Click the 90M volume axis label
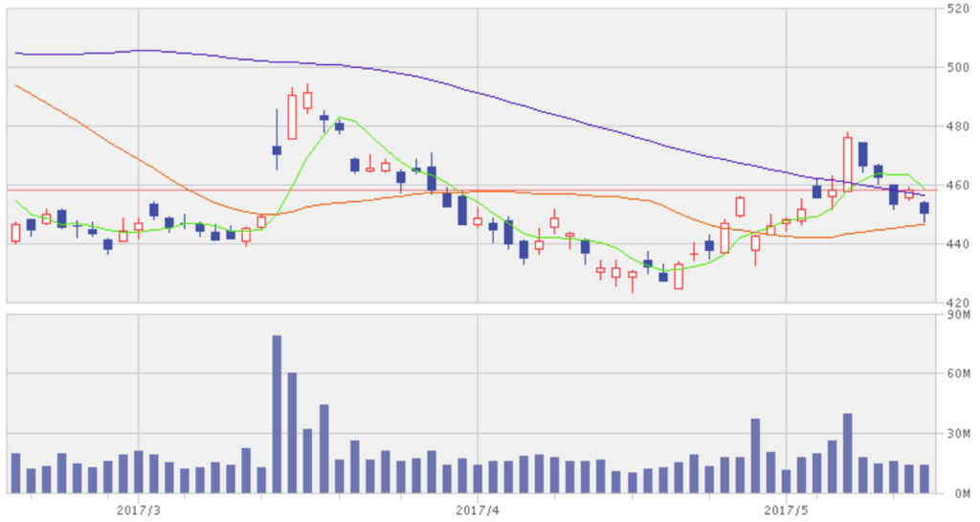The image size is (980, 522). point(958,314)
